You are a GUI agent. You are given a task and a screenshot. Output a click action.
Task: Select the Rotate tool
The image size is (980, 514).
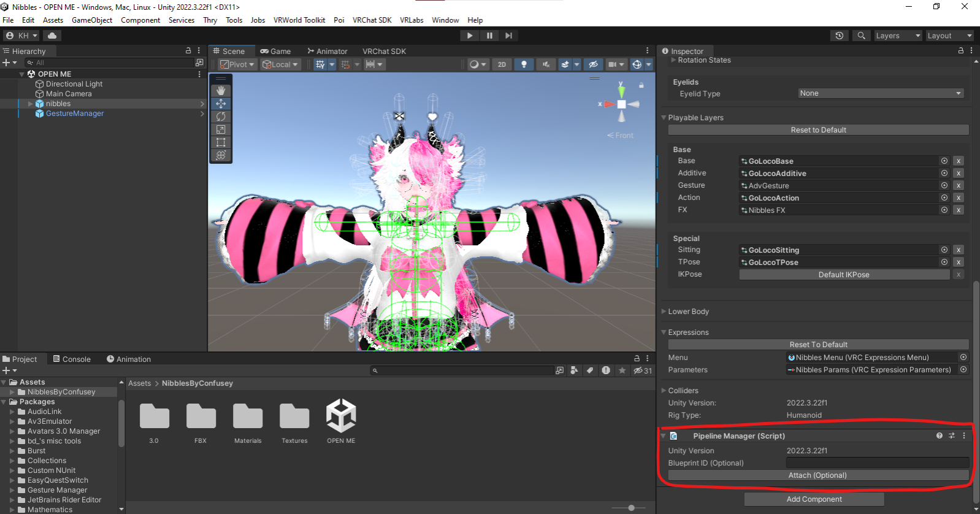click(x=221, y=117)
